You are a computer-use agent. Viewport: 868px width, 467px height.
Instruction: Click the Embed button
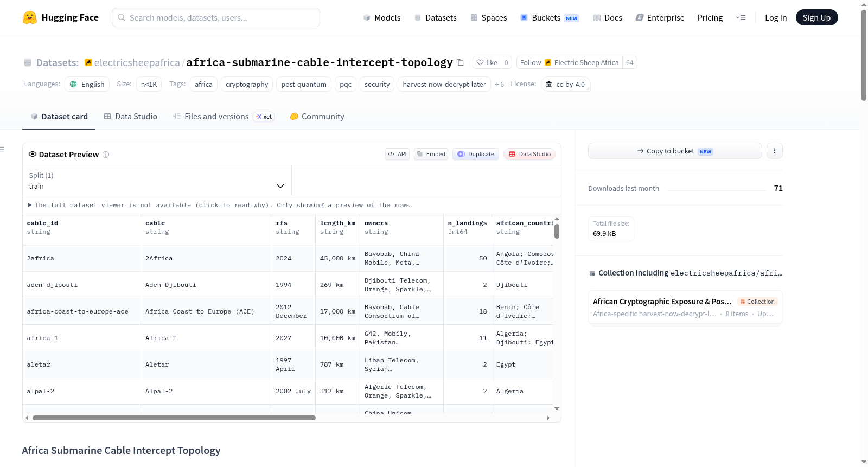click(431, 154)
